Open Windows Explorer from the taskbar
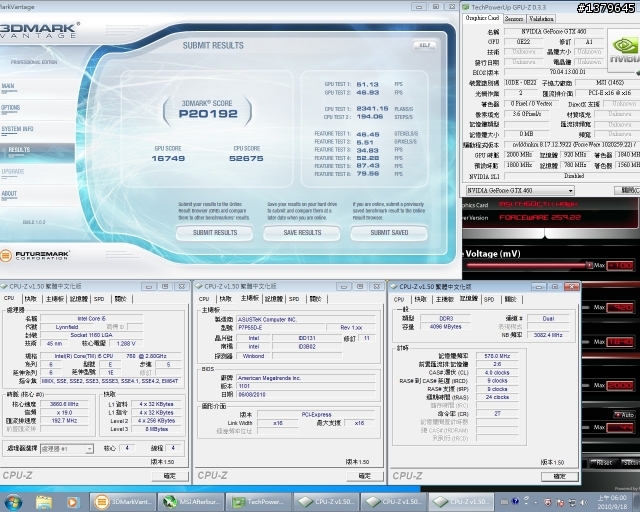 pos(44,502)
